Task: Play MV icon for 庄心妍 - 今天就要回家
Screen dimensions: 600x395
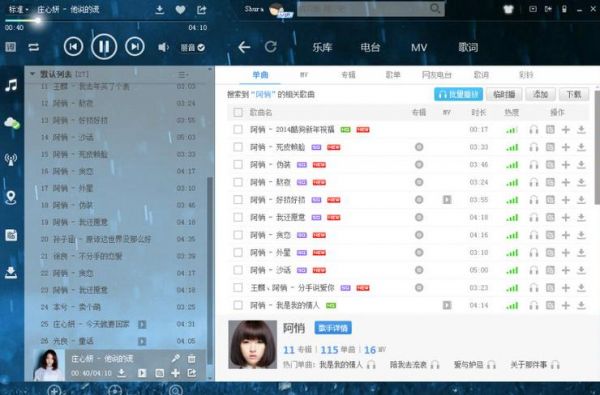Action: (x=142, y=325)
